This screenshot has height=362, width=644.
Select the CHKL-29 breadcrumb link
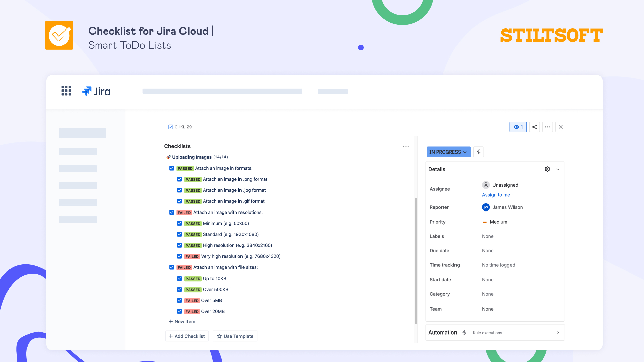coord(182,127)
